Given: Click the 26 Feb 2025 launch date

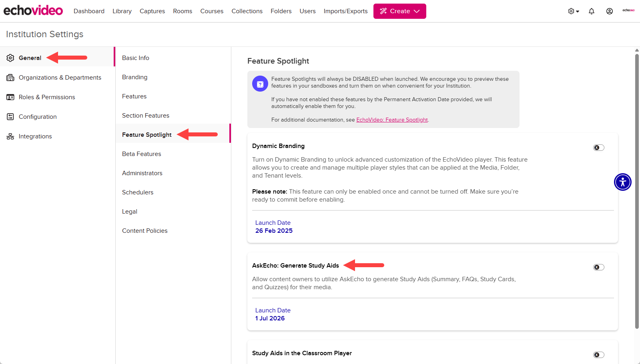Looking at the screenshot, I should point(274,231).
